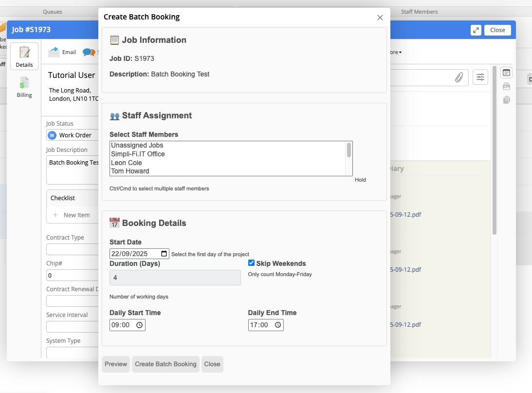532x393 pixels.
Task: Click the clock icon in Daily Start Time
Action: coord(140,325)
